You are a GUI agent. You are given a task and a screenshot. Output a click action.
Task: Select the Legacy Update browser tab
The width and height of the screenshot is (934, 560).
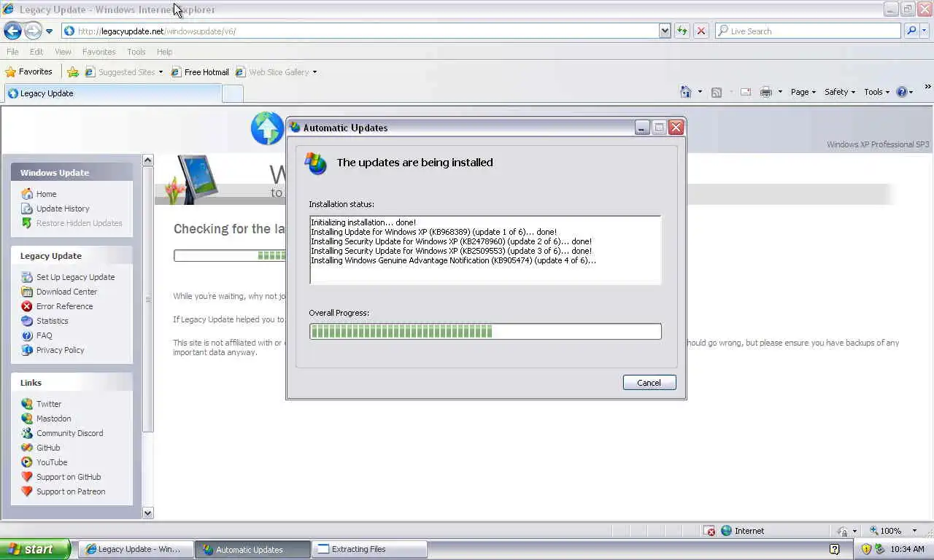[112, 93]
